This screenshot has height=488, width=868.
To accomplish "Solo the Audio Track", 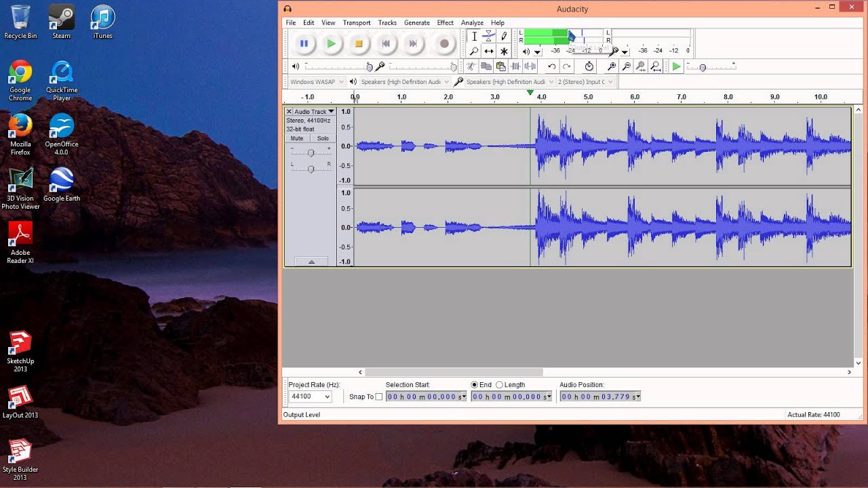I will tap(323, 138).
